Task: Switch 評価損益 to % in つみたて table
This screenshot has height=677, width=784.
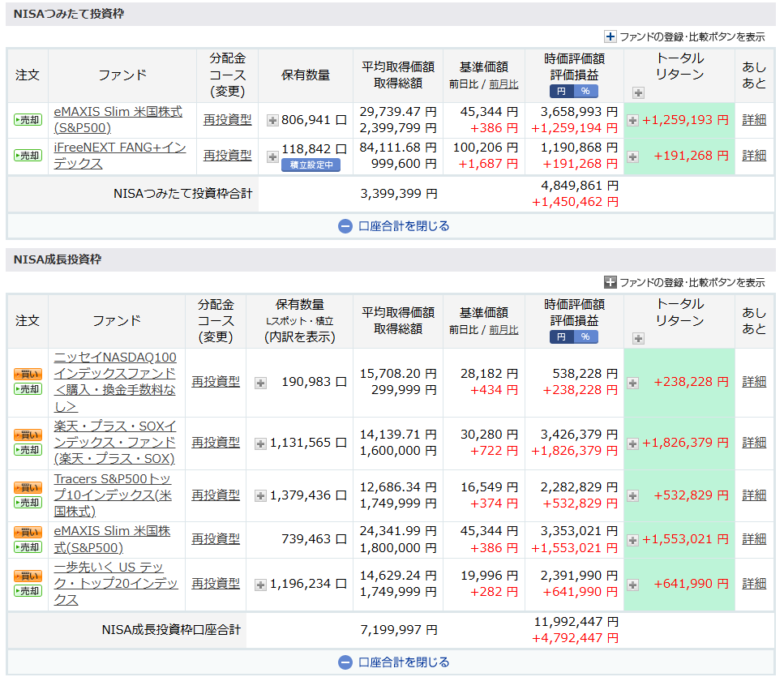Action: coord(585,91)
